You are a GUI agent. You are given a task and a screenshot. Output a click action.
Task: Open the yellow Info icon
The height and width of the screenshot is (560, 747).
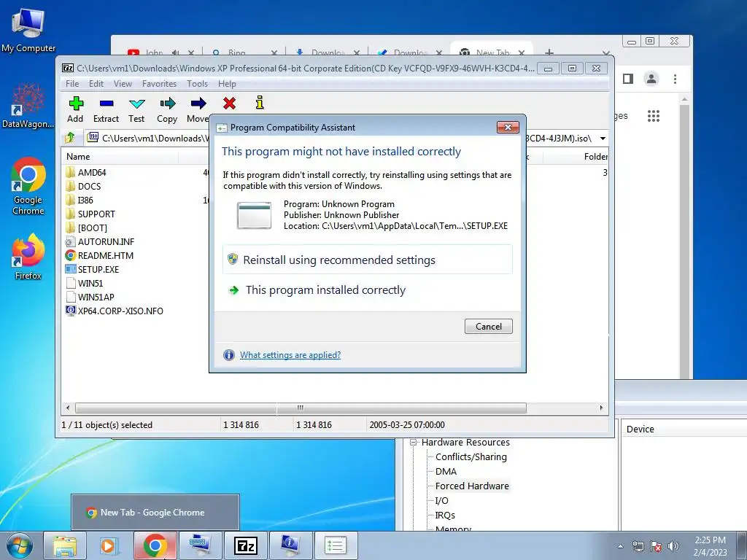click(x=260, y=102)
